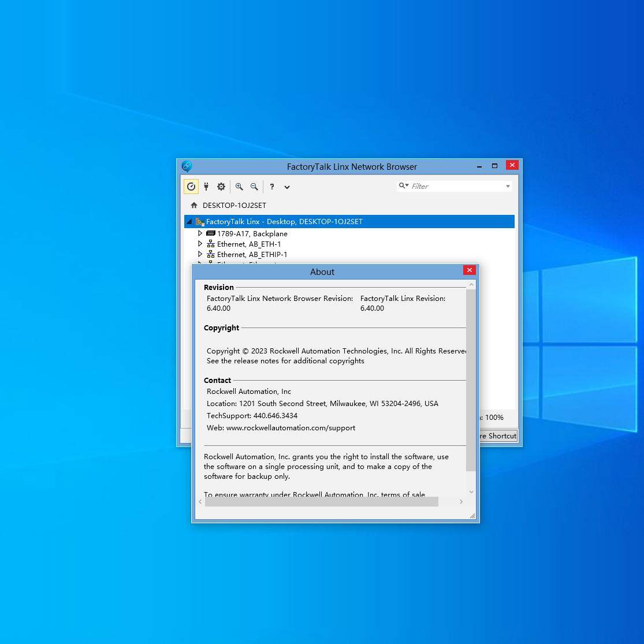The image size is (644, 644).
Task: Click the network icon beside AB_ETHIP-1
Action: (x=211, y=254)
